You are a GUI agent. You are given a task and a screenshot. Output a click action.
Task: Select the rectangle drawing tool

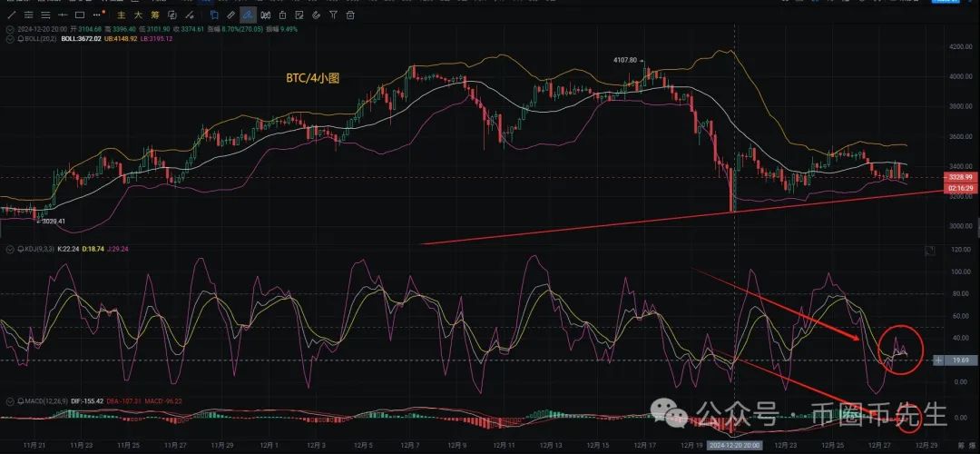[x=80, y=15]
